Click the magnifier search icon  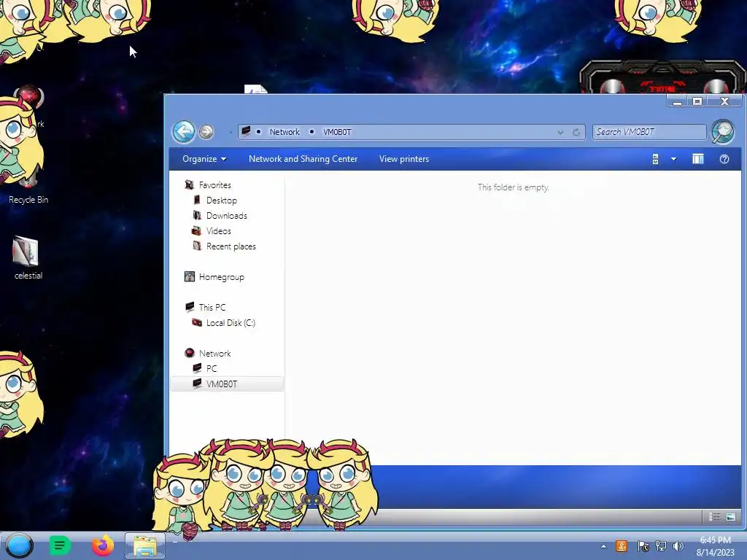723,131
